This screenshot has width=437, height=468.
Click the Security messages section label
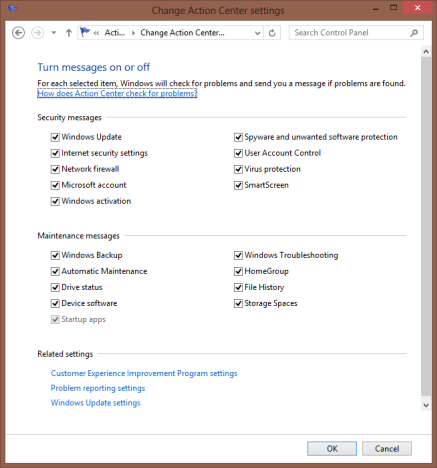pyautogui.click(x=69, y=118)
